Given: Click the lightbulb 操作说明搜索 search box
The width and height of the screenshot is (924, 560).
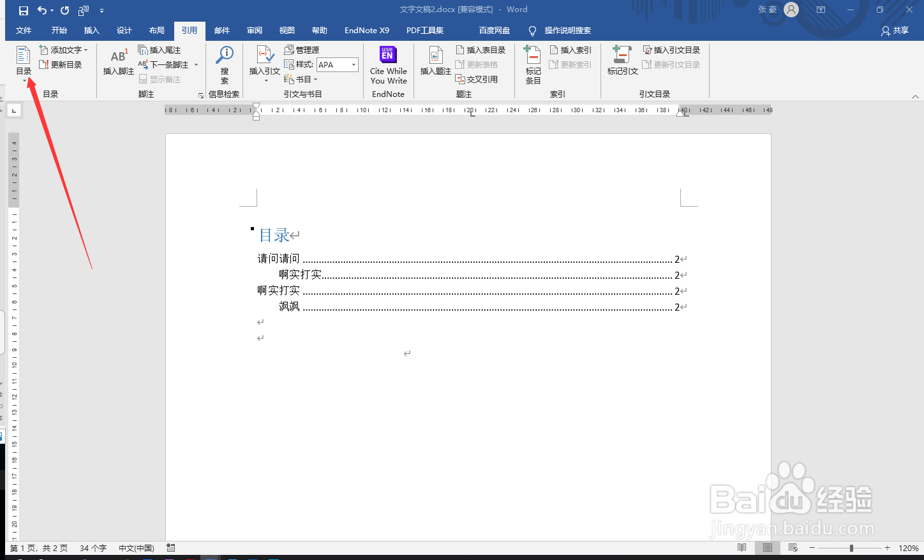Looking at the screenshot, I should (560, 31).
